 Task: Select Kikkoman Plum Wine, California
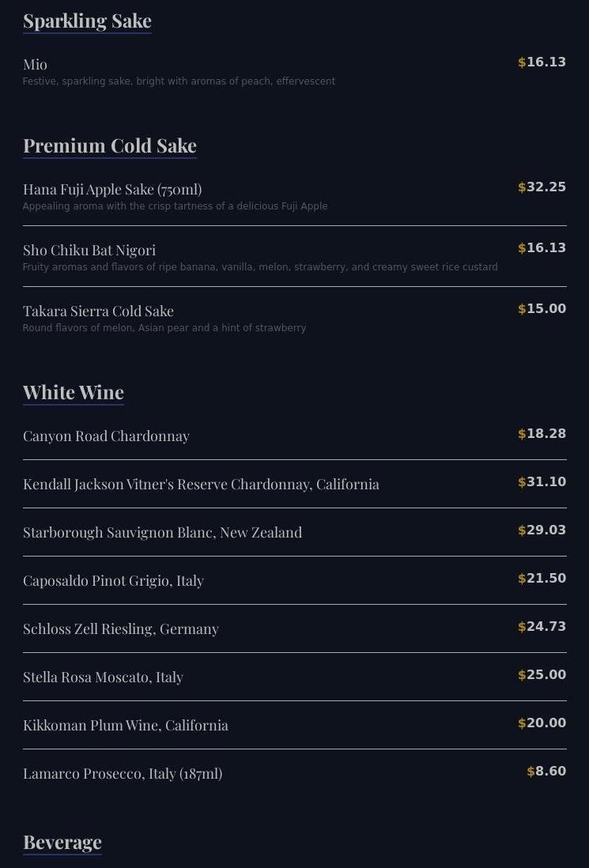pyautogui.click(x=294, y=725)
